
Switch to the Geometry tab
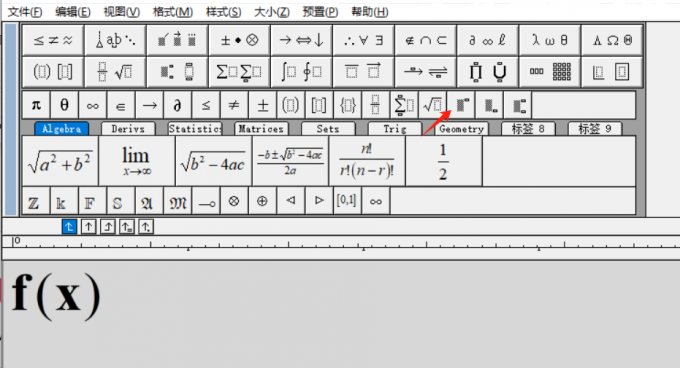coord(461,129)
